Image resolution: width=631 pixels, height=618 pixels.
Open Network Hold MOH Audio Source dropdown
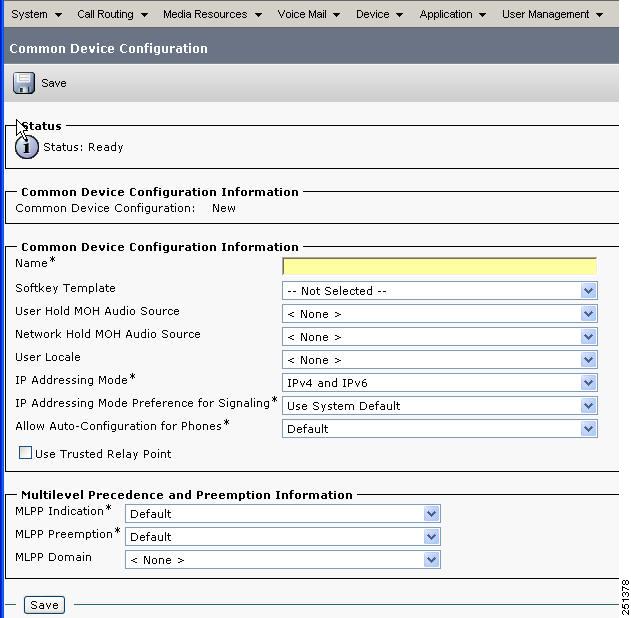(x=440, y=336)
